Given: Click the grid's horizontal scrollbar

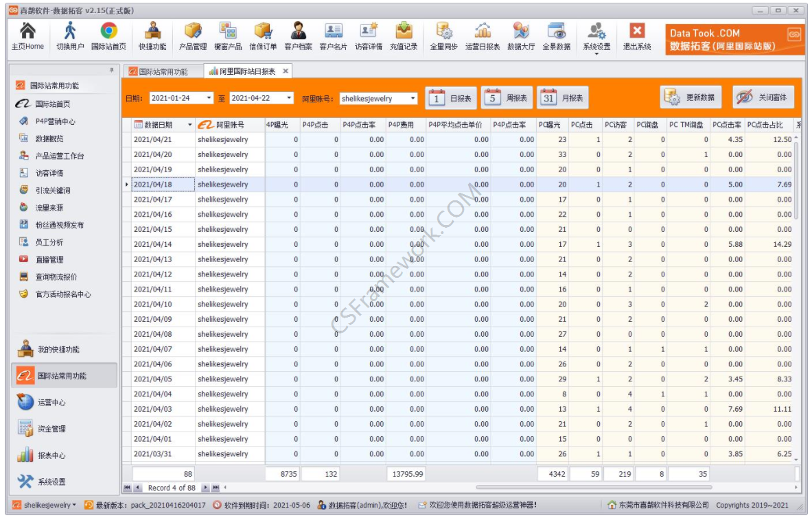Looking at the screenshot, I should click(594, 487).
